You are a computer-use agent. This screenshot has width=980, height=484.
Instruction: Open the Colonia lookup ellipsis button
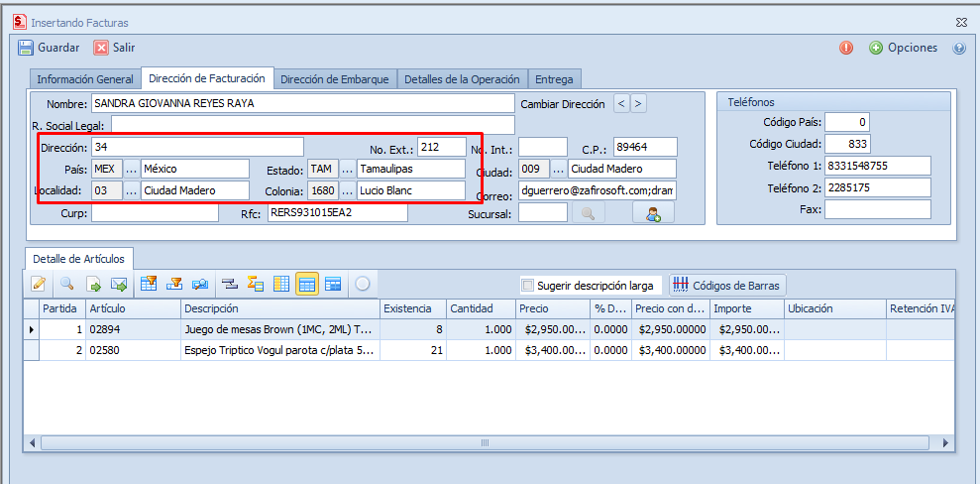click(347, 190)
